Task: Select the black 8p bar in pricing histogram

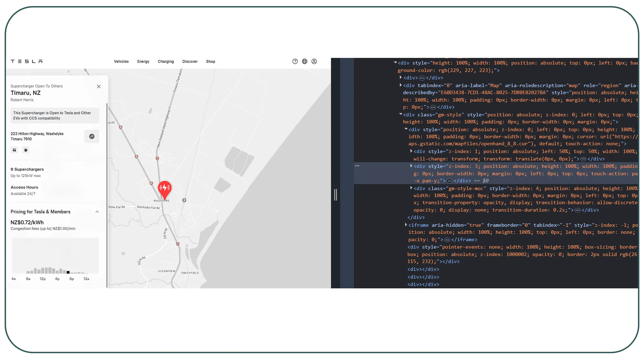Action: coord(68,272)
